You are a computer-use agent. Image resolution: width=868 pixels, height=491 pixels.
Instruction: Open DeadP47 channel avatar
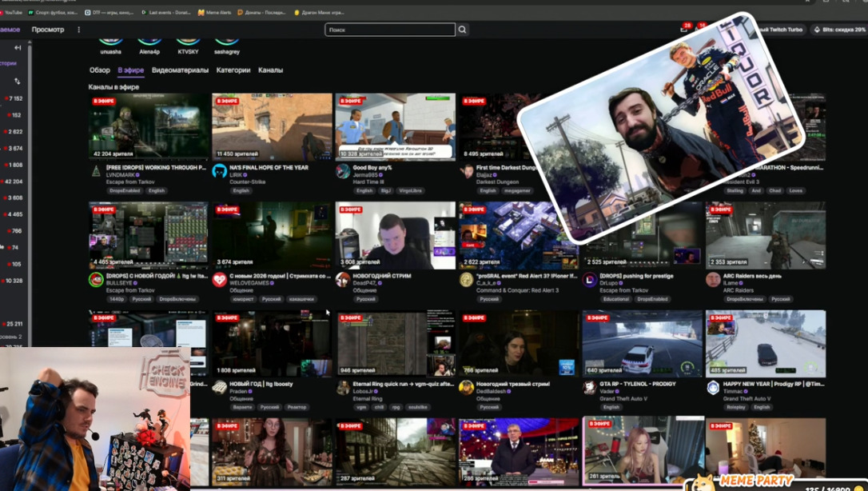343,280
